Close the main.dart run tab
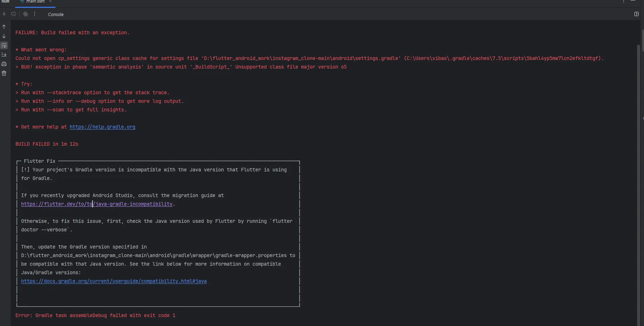Screen dimensions: 644x326 click(x=50, y=1)
